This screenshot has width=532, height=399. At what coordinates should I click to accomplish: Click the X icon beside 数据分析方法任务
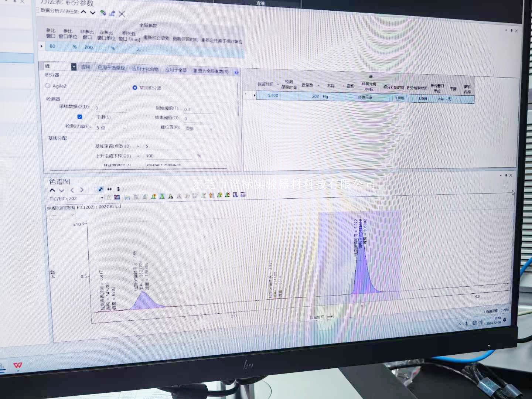[122, 14]
